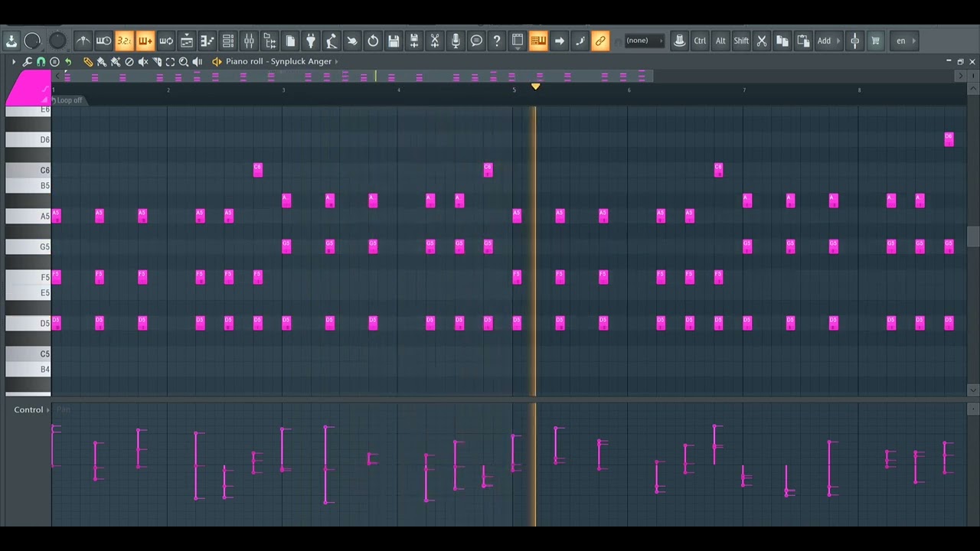Click the cut scissors icon

point(762,41)
